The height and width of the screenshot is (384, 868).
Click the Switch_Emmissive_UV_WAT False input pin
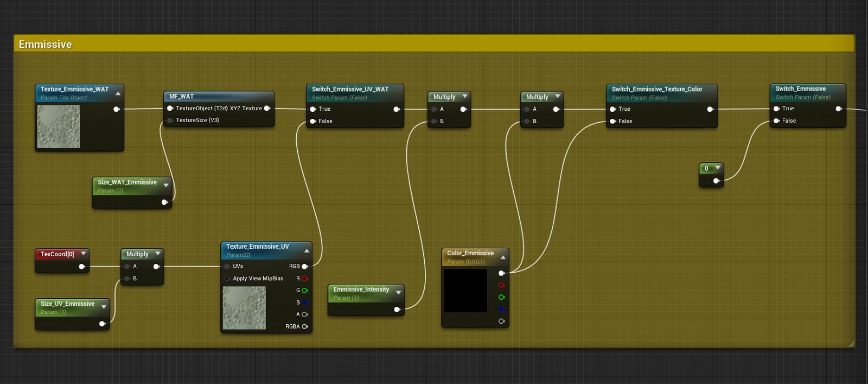(313, 121)
